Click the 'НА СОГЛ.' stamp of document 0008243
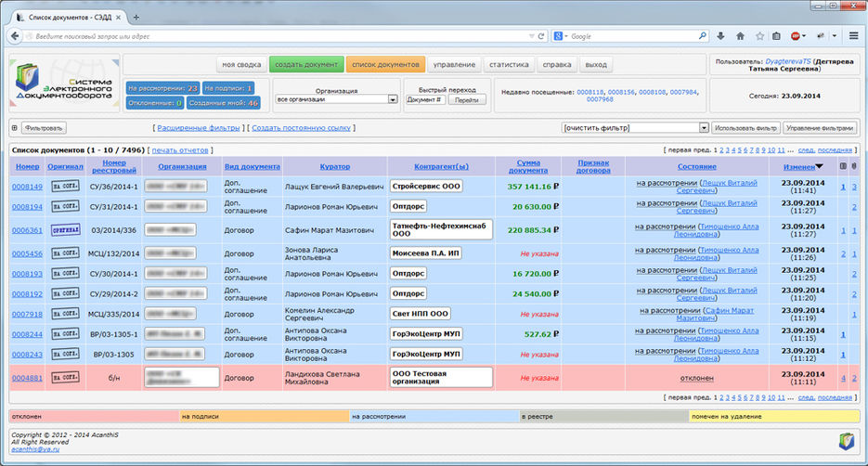Screen dimensions: 868x466 point(65,355)
